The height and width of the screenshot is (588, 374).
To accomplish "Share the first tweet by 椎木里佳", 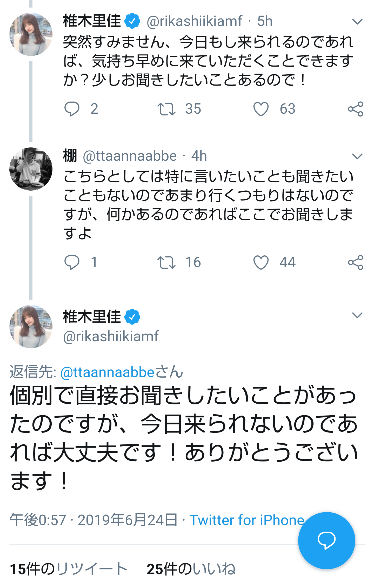I will [x=355, y=109].
